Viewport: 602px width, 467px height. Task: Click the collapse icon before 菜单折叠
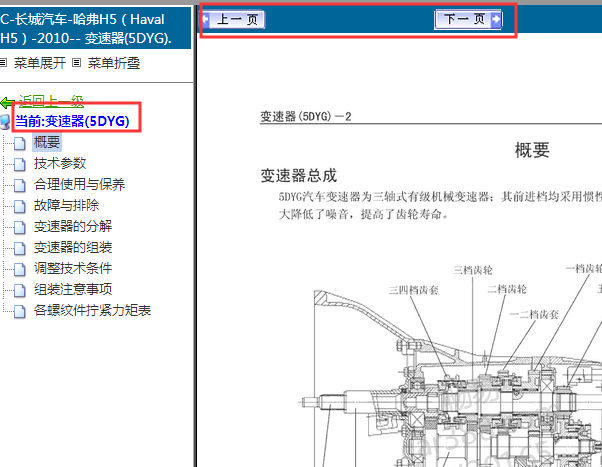(x=77, y=62)
